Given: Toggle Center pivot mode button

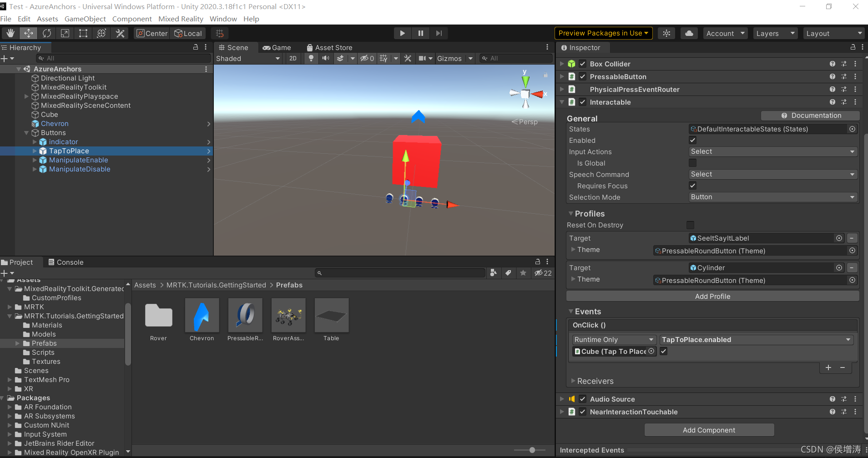Looking at the screenshot, I should pyautogui.click(x=152, y=33).
